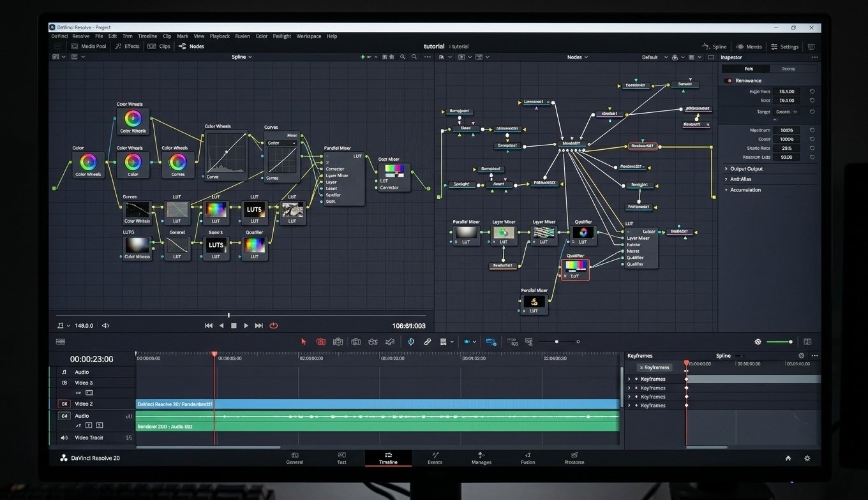The width and height of the screenshot is (868, 500).
Task: Open the Timeline menu in the menu bar
Action: [147, 36]
